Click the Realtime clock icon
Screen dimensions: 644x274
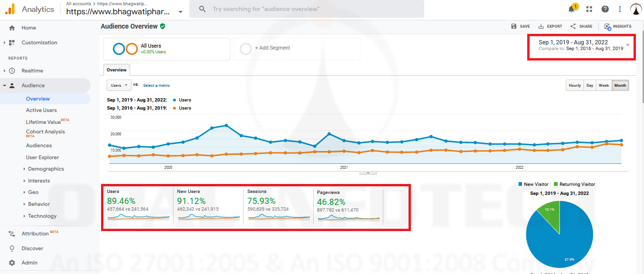coord(12,71)
